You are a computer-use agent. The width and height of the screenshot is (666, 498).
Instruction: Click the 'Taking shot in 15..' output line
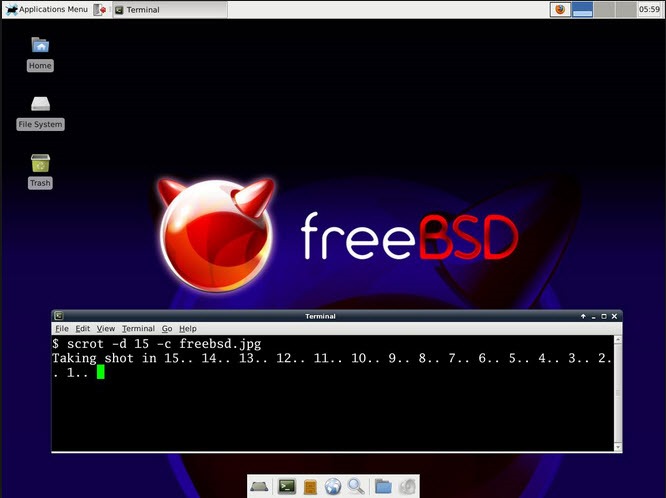[x=332, y=358]
